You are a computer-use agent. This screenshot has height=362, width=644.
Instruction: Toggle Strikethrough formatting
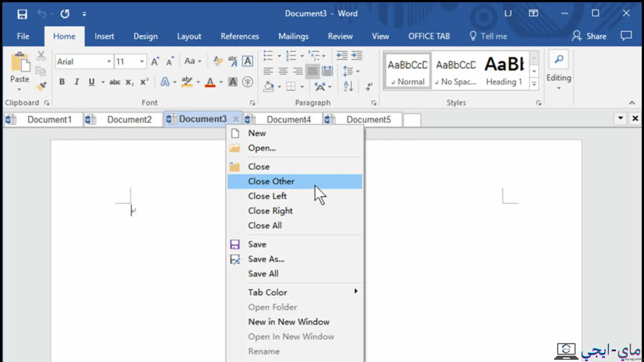pyautogui.click(x=115, y=82)
